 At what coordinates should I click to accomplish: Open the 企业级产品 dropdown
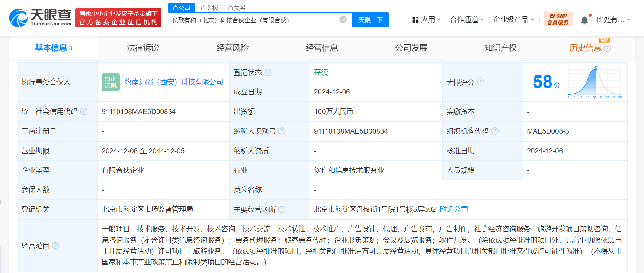513,20
